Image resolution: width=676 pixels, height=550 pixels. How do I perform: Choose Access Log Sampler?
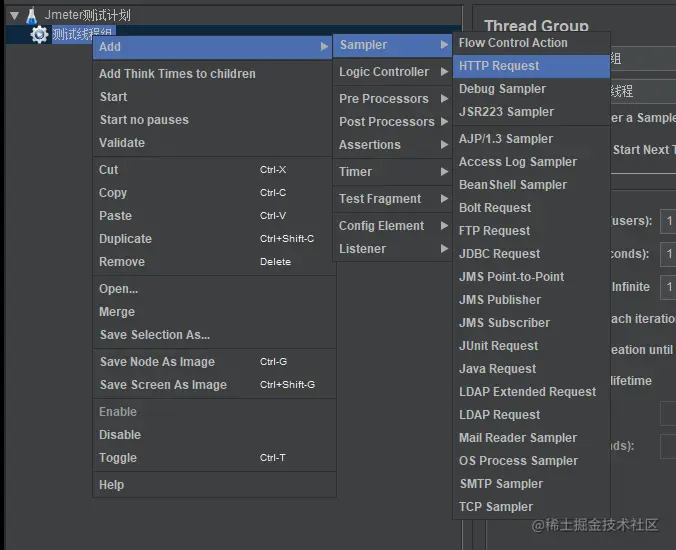click(x=531, y=162)
